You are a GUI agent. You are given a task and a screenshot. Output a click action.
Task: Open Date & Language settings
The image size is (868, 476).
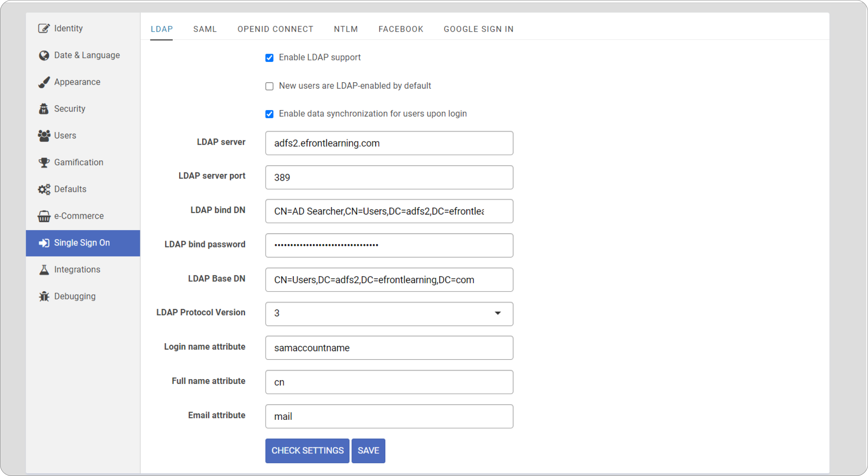(x=83, y=55)
